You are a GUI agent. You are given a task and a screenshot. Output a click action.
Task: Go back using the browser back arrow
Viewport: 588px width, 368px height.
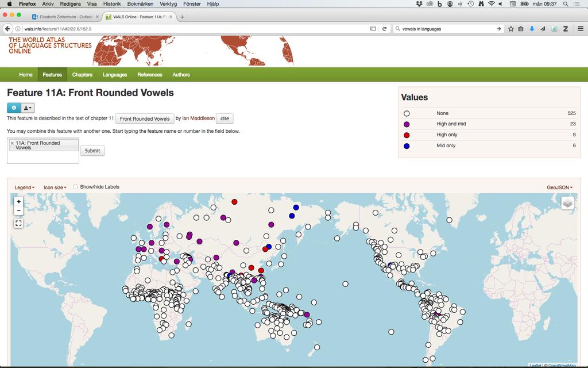pyautogui.click(x=7, y=29)
